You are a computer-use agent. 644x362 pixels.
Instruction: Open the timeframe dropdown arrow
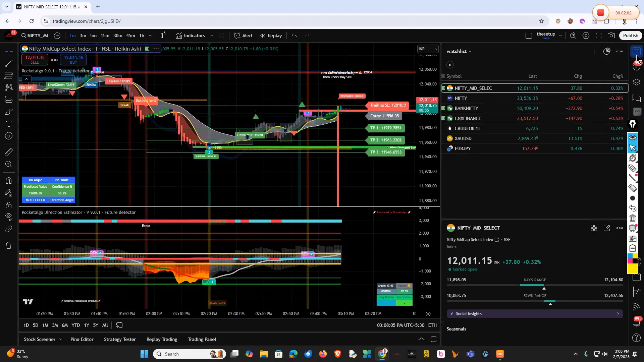(150, 36)
